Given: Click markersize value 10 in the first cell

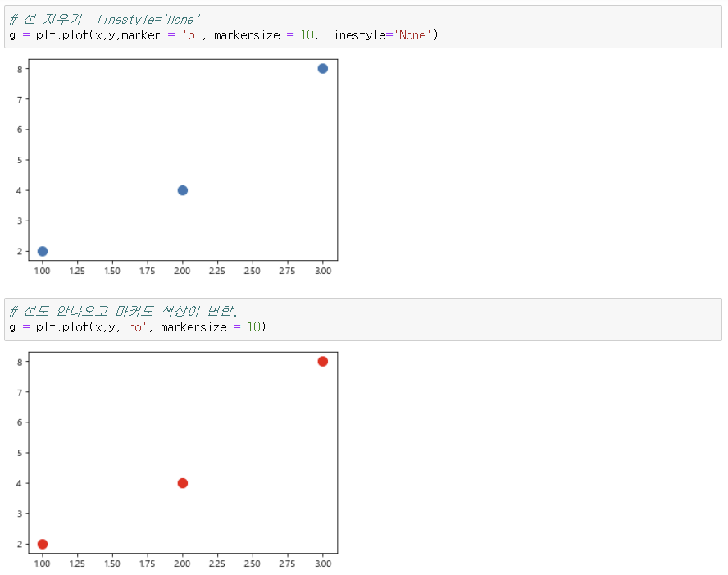Looking at the screenshot, I should [x=307, y=34].
